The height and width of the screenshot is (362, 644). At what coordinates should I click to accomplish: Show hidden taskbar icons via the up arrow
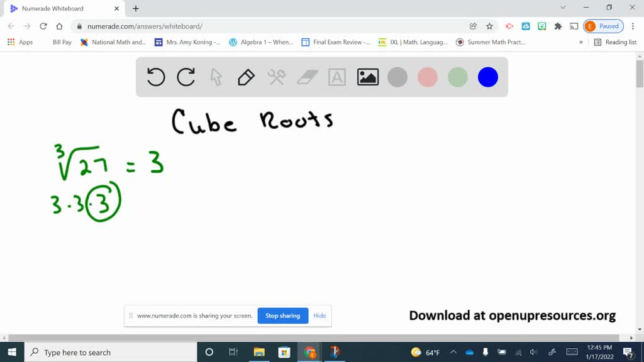tap(453, 352)
